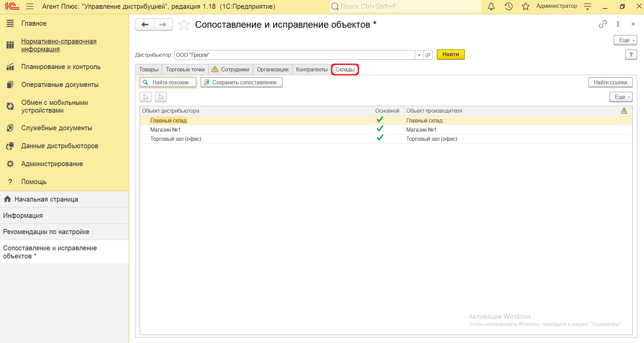
Task: Toggle Основной checkmark for Торговый зал (офис)
Action: (380, 138)
